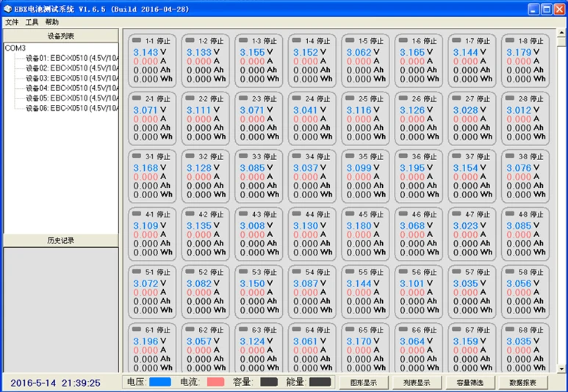Open the 工具 menu
The image size is (568, 392).
[32, 22]
